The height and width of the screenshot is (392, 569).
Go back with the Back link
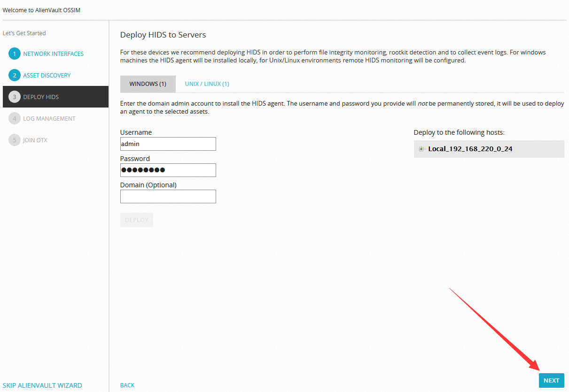(127, 385)
